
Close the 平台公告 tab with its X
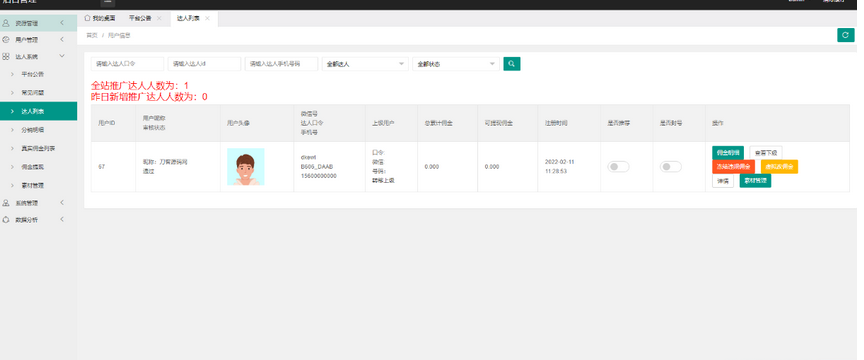159,18
